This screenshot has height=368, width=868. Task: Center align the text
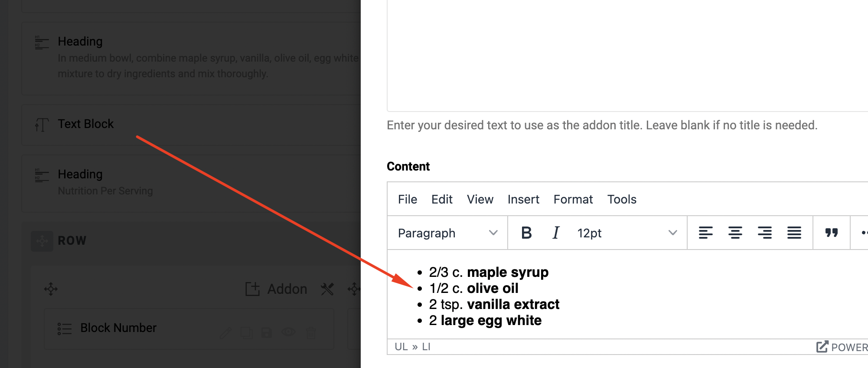pos(735,233)
